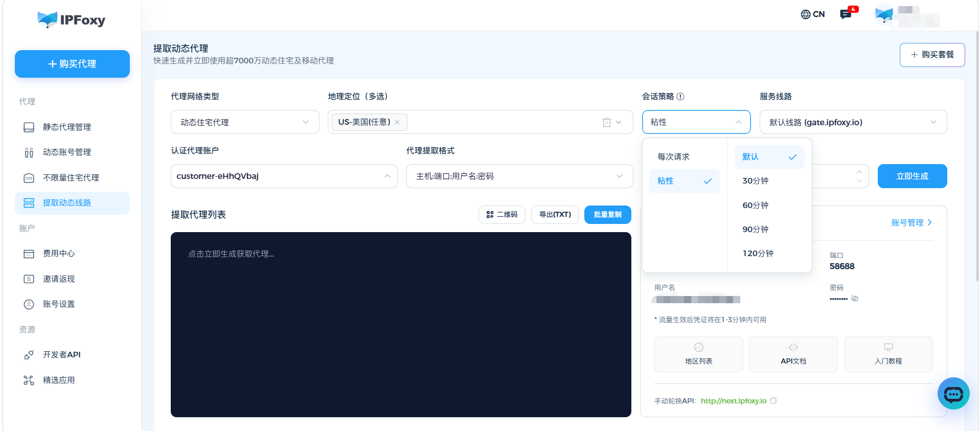Select the 每次请求 option

point(685,157)
